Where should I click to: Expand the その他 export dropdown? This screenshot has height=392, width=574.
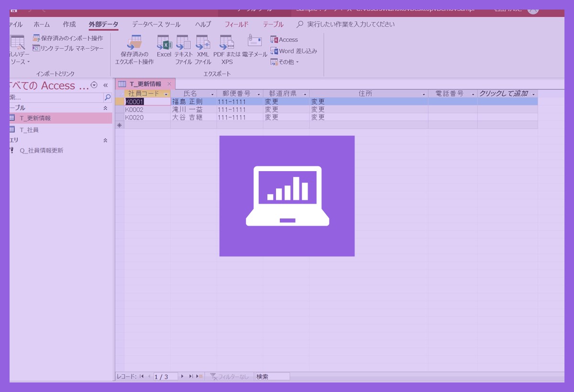(285, 62)
